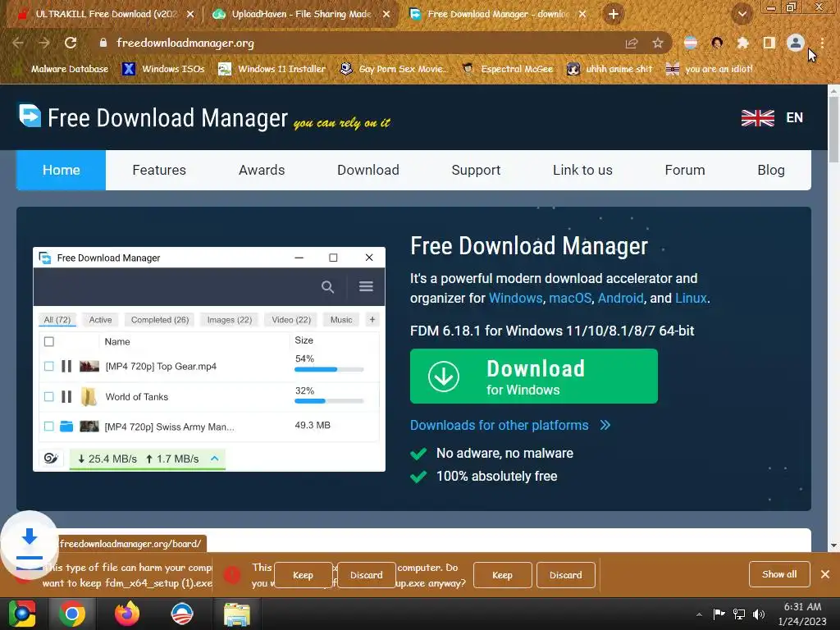Click the browser forward arrow
This screenshot has height=630, width=840.
click(44, 43)
